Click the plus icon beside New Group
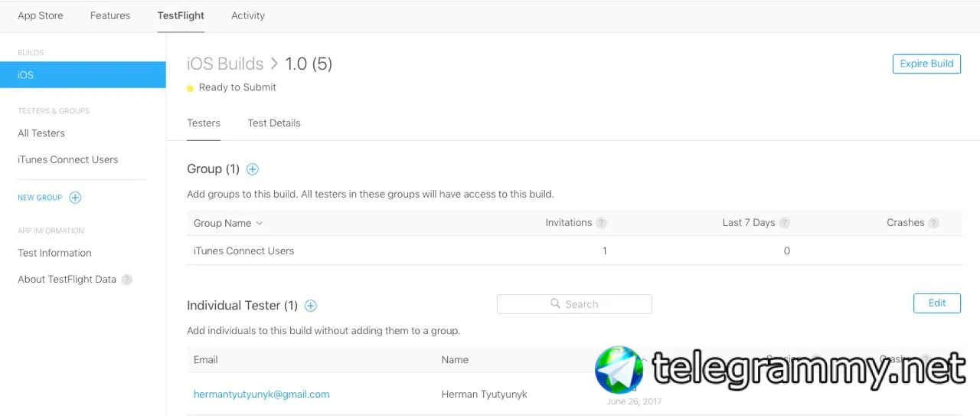 pos(75,198)
